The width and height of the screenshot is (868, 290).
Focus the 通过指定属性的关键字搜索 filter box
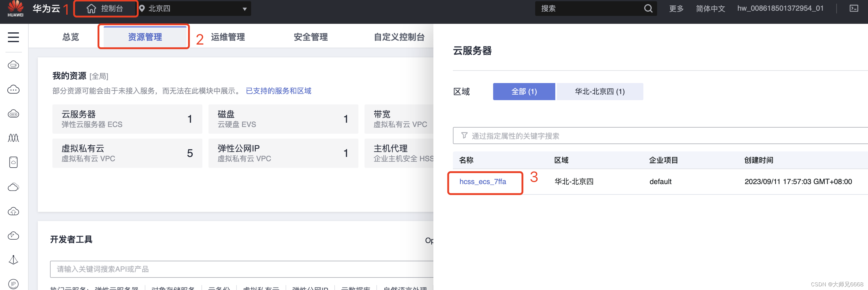click(x=660, y=135)
